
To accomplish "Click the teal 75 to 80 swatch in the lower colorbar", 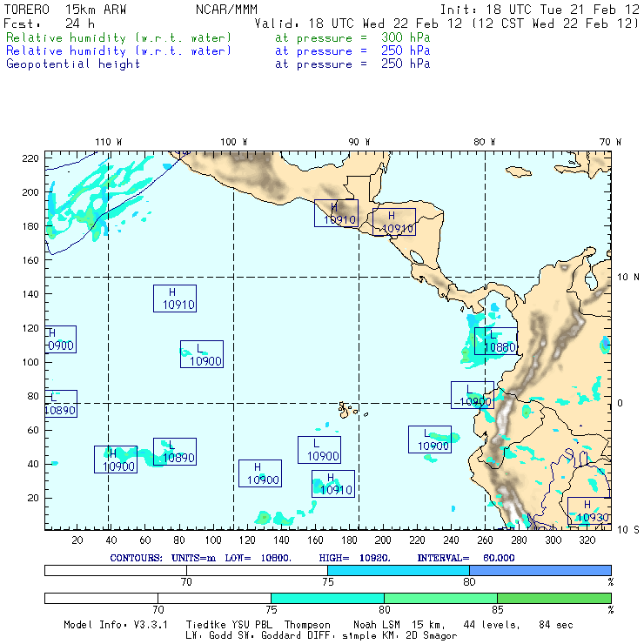I will 328,598.
